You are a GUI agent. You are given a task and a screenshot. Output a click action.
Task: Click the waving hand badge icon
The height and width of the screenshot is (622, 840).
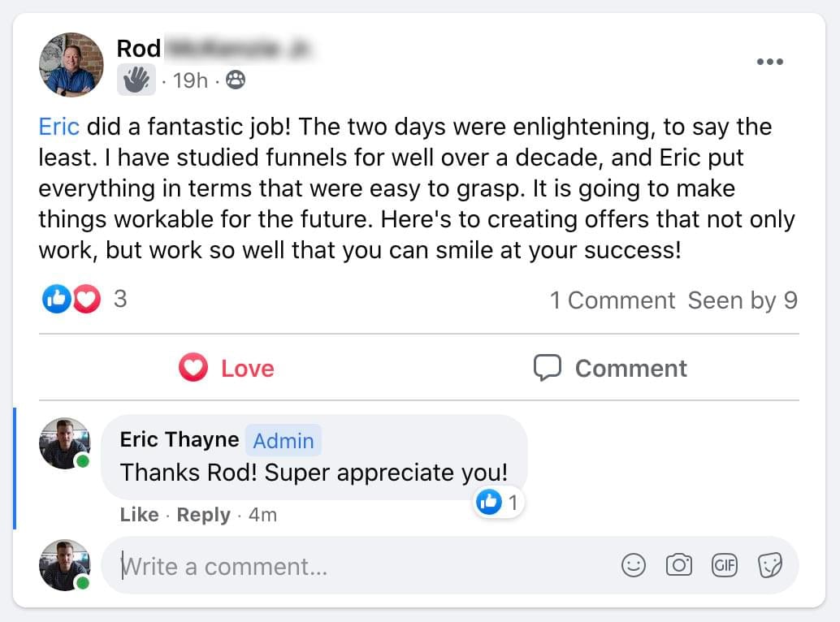(136, 80)
